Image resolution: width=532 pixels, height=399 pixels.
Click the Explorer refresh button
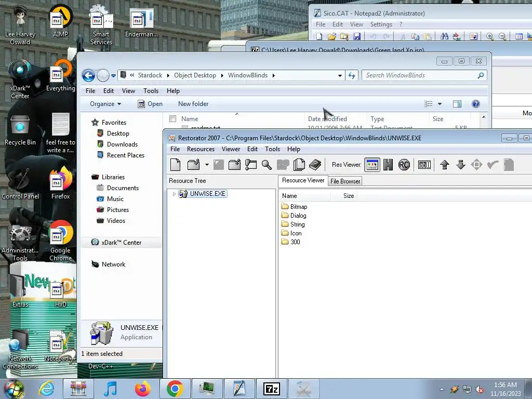pos(352,75)
